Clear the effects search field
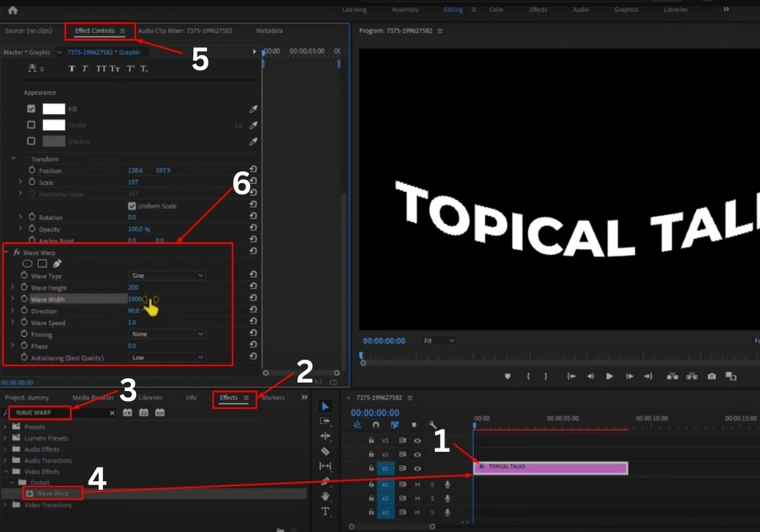The image size is (760, 532). click(x=112, y=413)
